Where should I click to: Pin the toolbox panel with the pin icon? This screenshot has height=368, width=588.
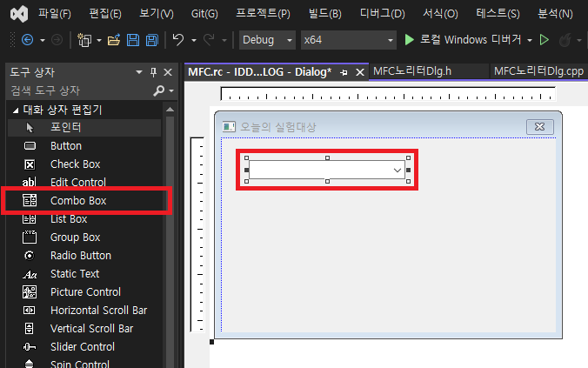153,72
